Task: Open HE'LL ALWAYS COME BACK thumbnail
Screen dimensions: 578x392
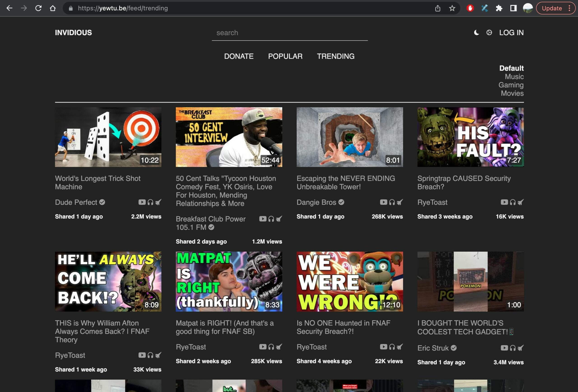Action: pos(108,281)
